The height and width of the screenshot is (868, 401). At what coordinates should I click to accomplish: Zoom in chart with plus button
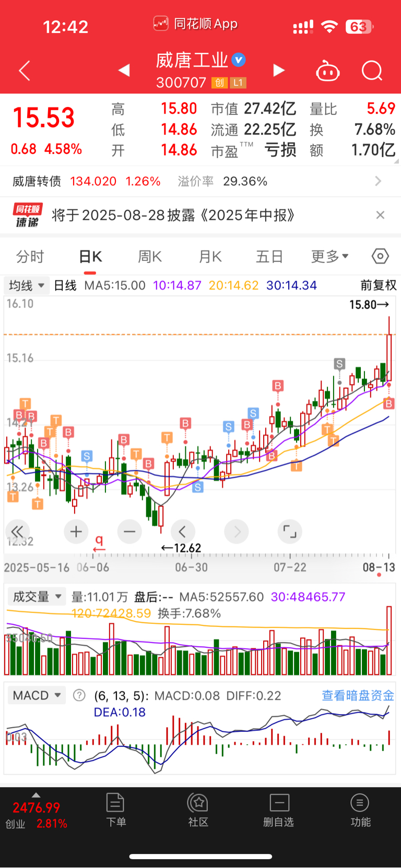pos(76,532)
